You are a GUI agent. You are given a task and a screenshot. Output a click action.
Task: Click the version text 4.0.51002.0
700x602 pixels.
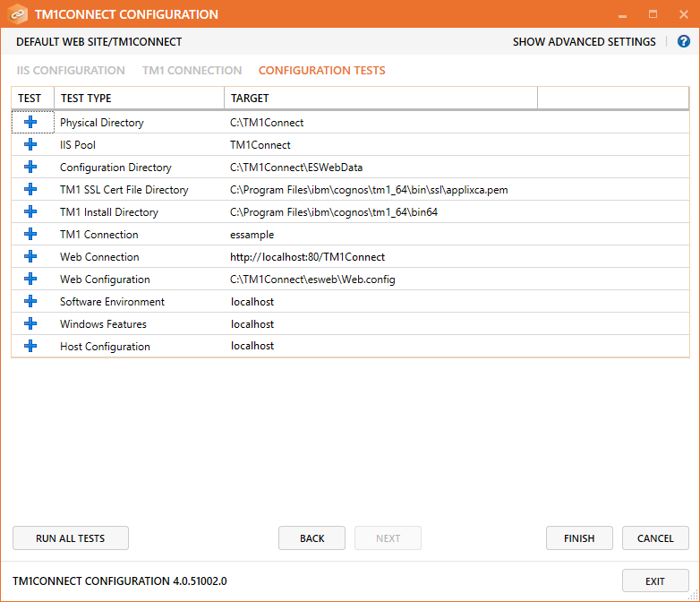[200, 581]
